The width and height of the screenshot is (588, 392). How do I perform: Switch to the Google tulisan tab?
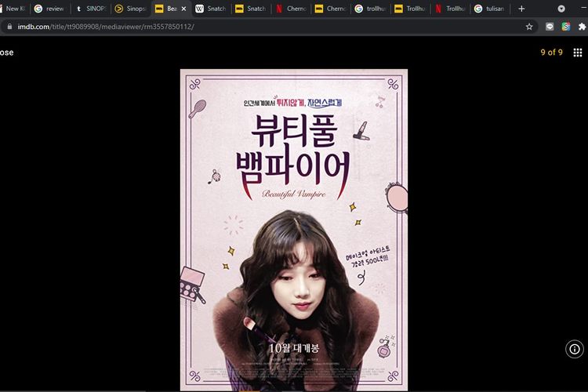pyautogui.click(x=490, y=9)
